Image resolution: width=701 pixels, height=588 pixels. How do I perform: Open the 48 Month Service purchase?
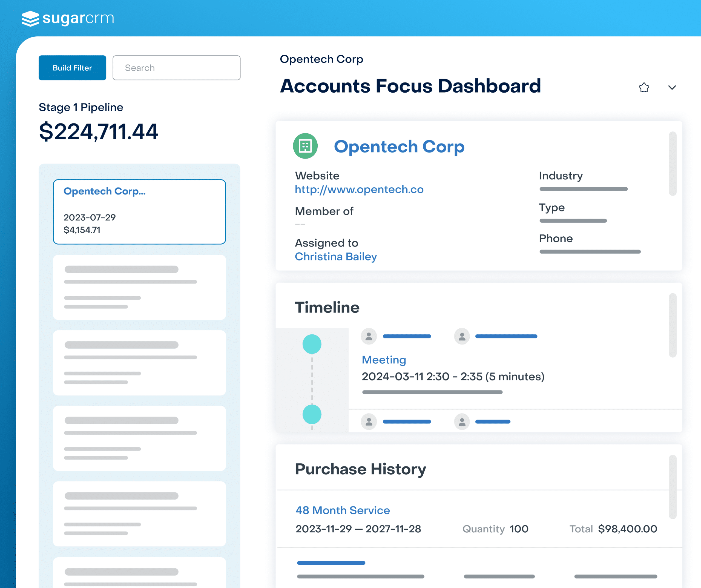point(343,510)
